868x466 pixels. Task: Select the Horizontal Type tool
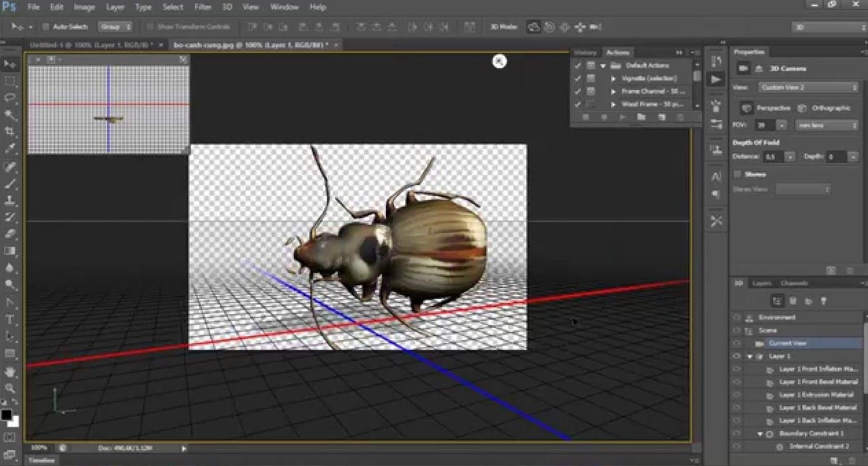tap(10, 320)
